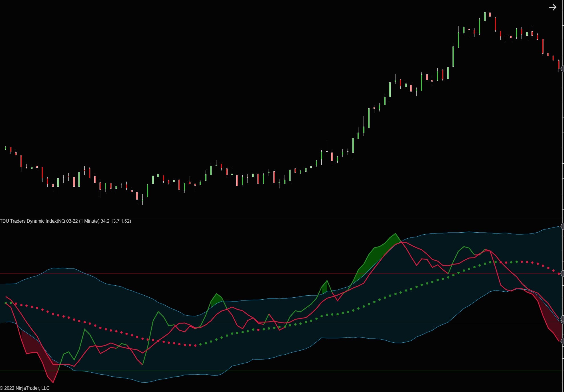Click the red level line axis marker
This screenshot has height=392, width=564.
coord(562,273)
